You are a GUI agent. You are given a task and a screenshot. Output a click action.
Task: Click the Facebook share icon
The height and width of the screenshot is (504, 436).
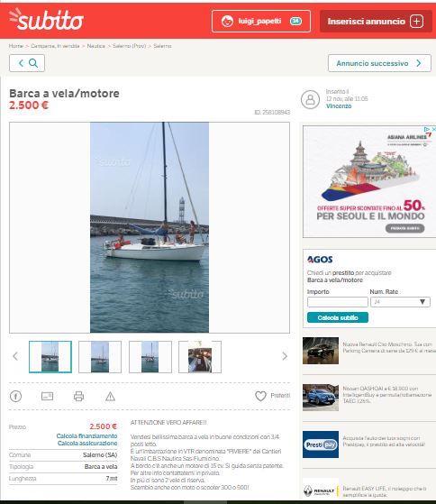15,396
